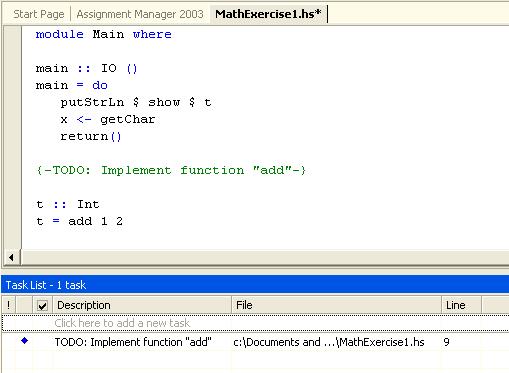Click the left scroll arrow of the editor
Image resolution: width=509 pixels, height=373 pixels.
(11, 257)
